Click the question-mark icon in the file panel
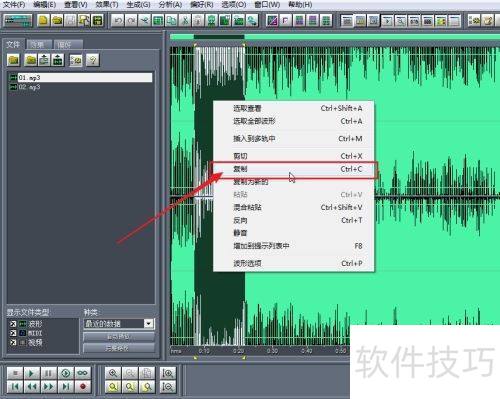This screenshot has height=399, width=500. coord(93,60)
